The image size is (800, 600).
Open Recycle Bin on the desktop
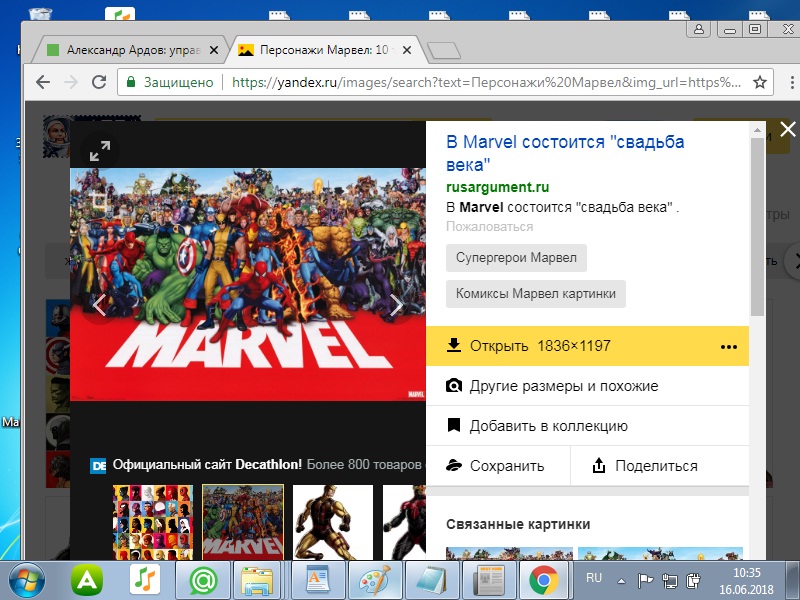41,13
